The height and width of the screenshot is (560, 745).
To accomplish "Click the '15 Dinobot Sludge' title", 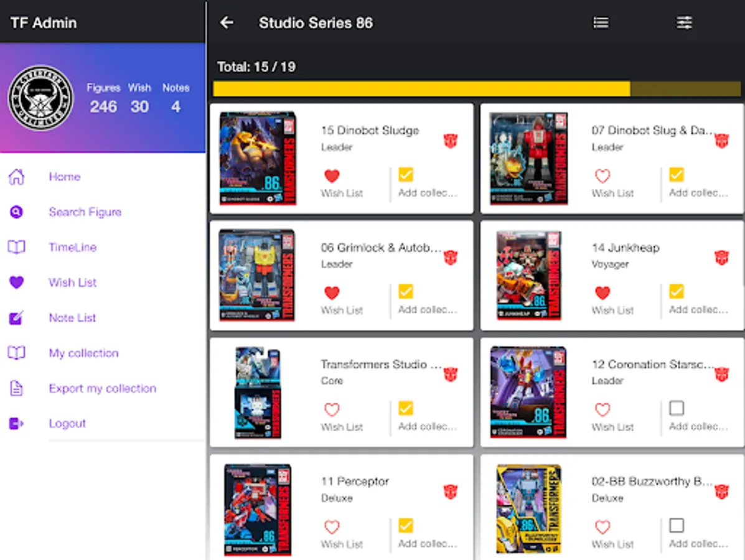I will 370,130.
